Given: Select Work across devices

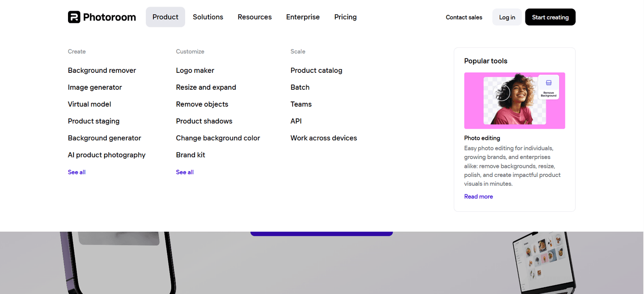Looking at the screenshot, I should [324, 138].
